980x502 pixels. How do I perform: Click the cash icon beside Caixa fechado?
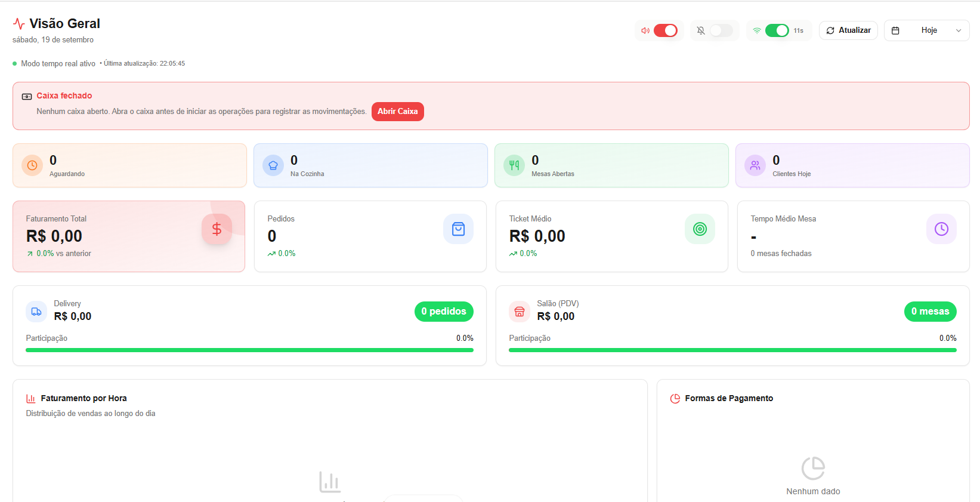point(27,96)
